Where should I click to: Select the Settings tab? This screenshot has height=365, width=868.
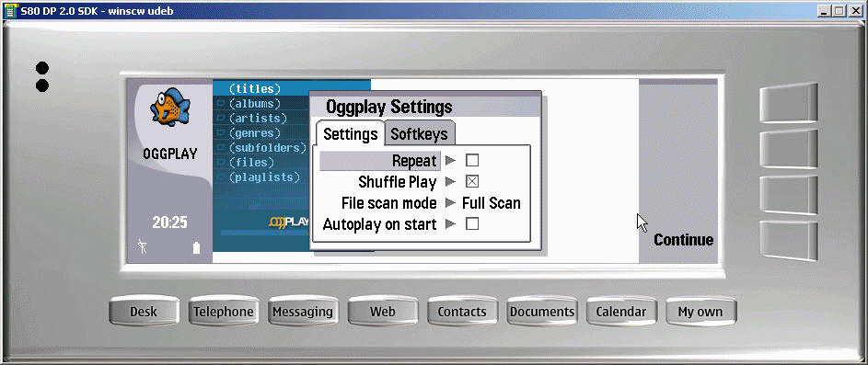point(351,134)
